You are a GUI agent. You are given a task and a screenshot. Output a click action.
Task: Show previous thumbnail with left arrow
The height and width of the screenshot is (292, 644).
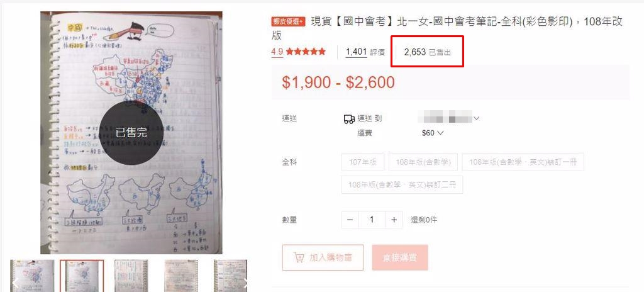pos(15,283)
